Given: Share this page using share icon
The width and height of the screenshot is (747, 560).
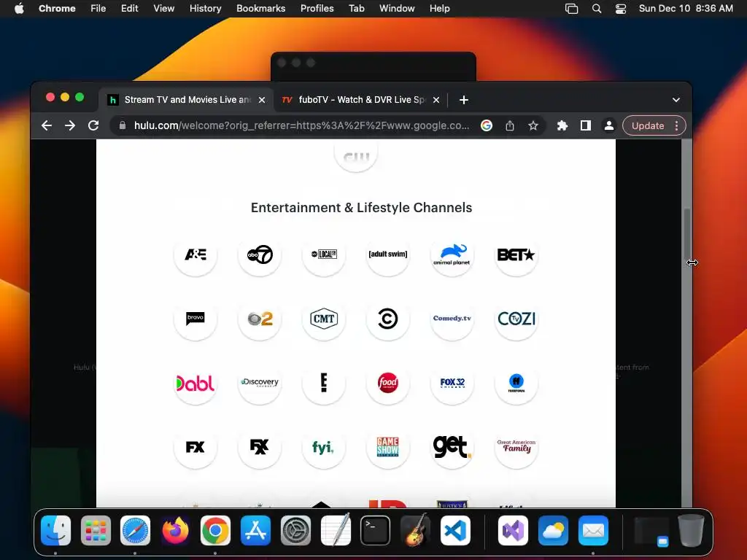Looking at the screenshot, I should (x=510, y=125).
